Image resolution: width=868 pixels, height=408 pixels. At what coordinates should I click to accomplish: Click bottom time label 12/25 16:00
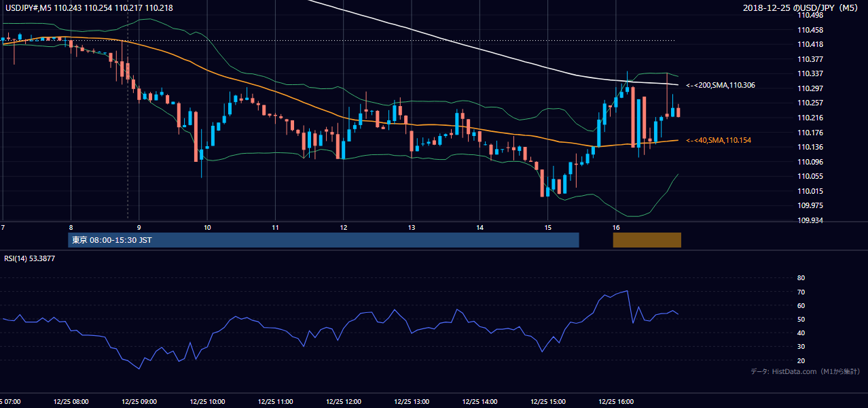click(x=615, y=401)
